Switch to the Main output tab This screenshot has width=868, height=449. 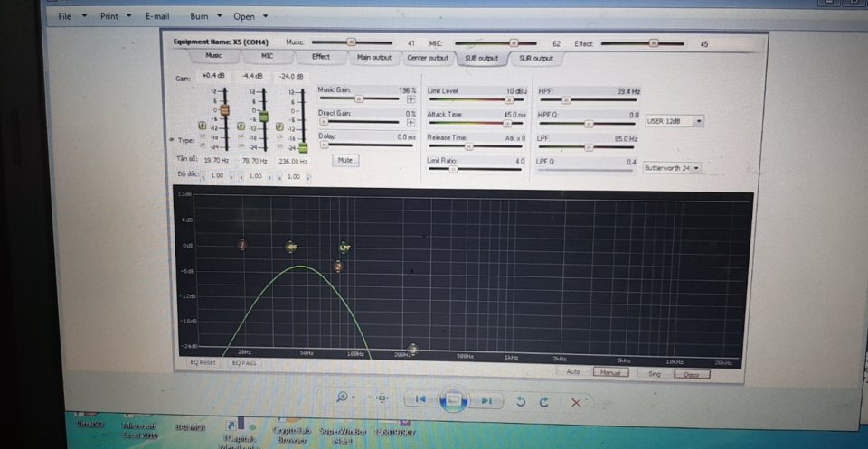tap(373, 58)
